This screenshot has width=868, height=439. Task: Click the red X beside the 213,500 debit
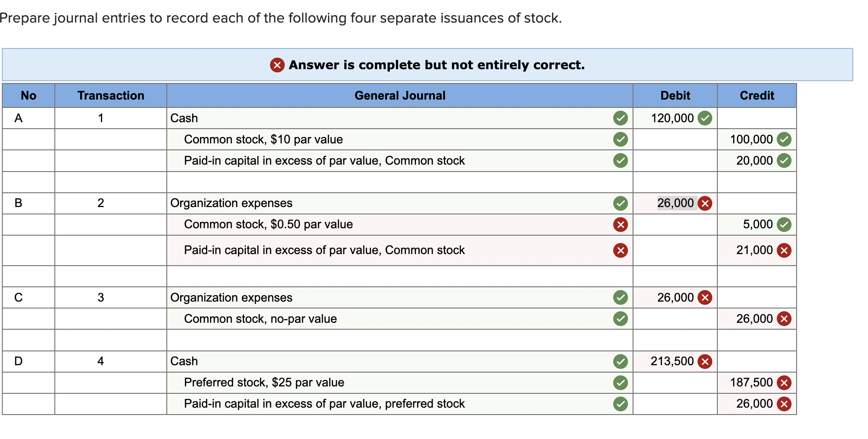click(x=704, y=362)
